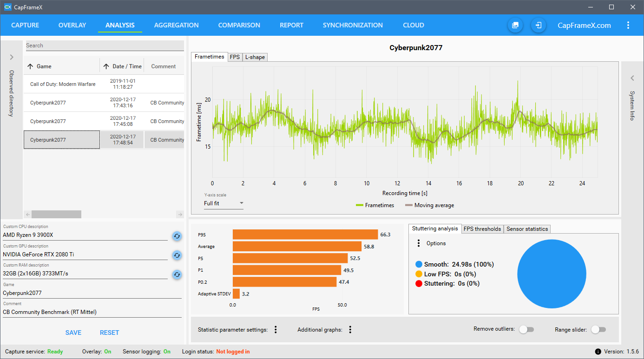Click the Stuttering 0s legend entry
The image size is (644, 359).
click(448, 283)
